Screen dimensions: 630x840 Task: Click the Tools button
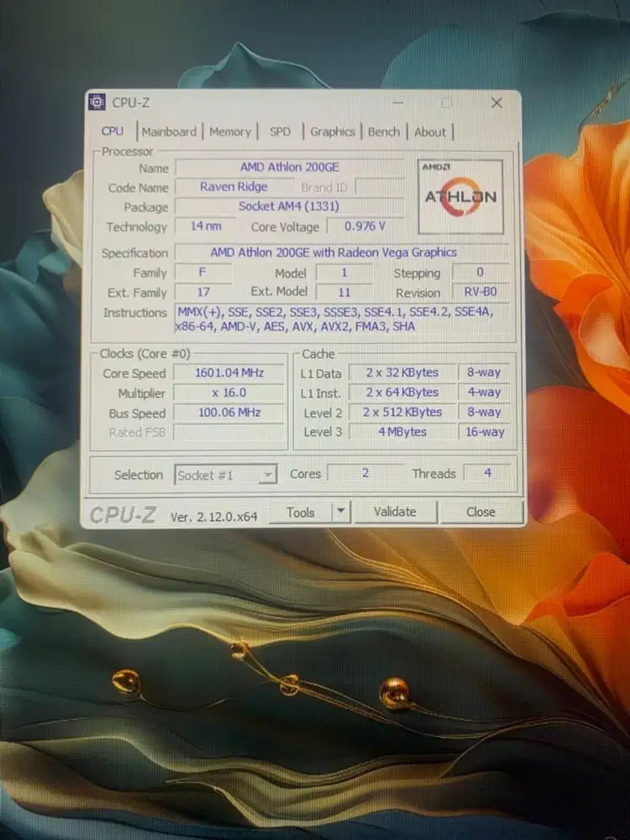(x=301, y=512)
